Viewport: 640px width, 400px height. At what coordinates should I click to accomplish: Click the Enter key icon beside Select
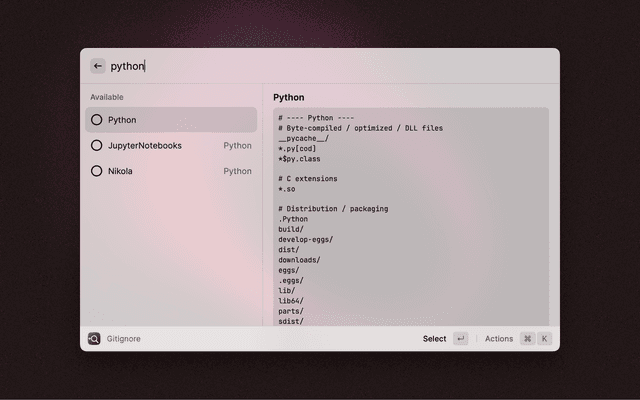pos(460,339)
